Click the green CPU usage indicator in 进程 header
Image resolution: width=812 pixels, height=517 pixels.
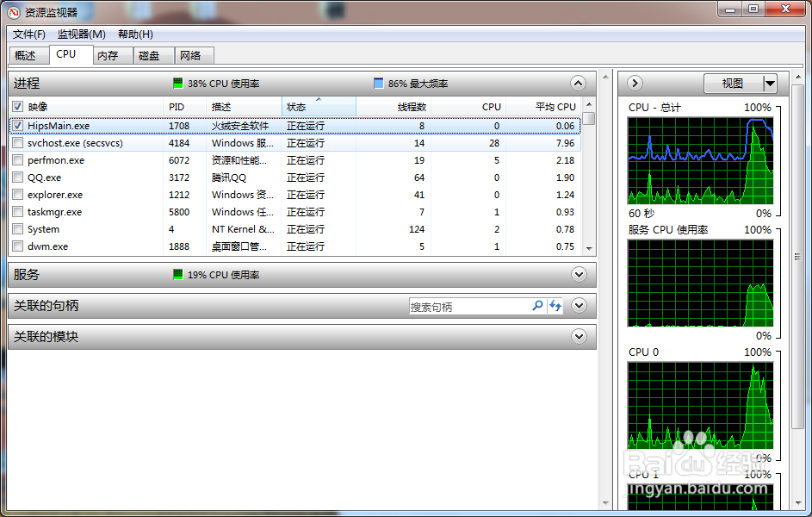tap(178, 83)
